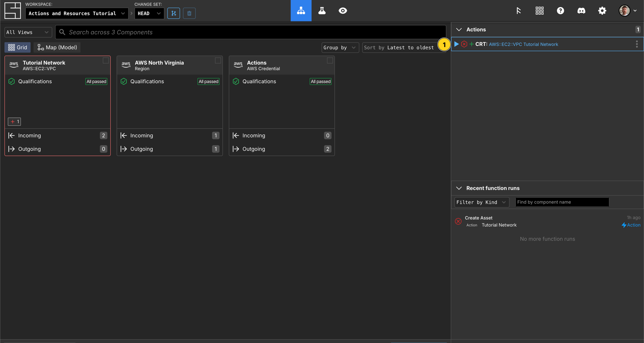Open the Model diagram view icon
The height and width of the screenshot is (343, 644).
coord(301,11)
